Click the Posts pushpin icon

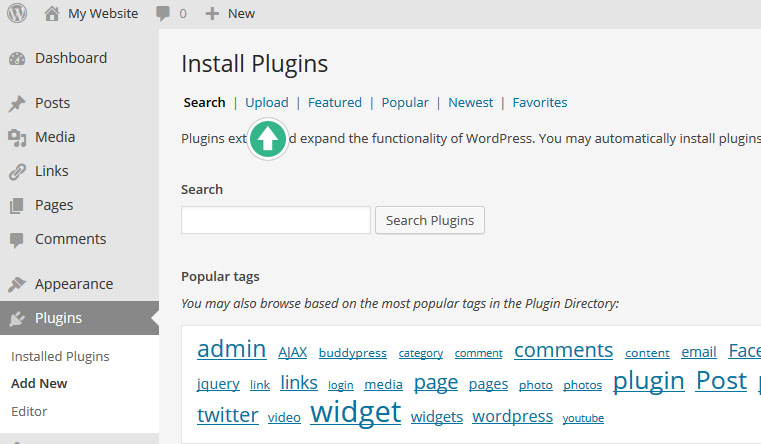pos(17,104)
